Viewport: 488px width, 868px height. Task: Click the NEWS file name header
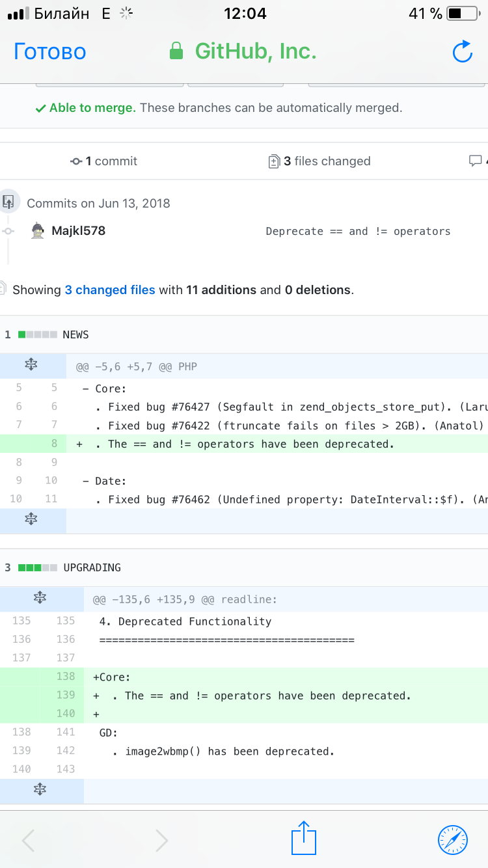(x=75, y=335)
